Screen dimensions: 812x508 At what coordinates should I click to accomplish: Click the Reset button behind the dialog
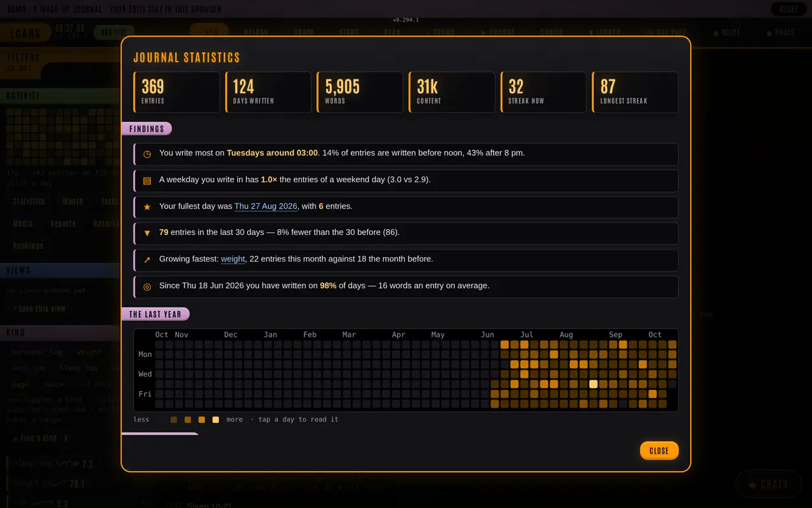(789, 10)
